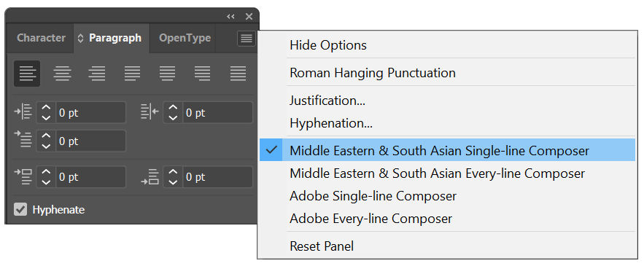Select Middle Eastern & South Asian Single-line Composer
The image size is (644, 266).
pyautogui.click(x=447, y=150)
